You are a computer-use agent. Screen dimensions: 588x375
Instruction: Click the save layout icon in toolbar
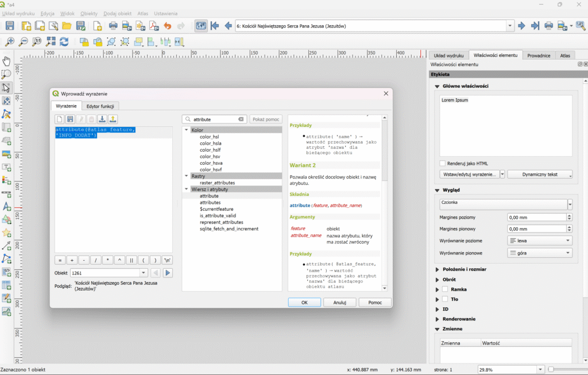click(x=10, y=26)
